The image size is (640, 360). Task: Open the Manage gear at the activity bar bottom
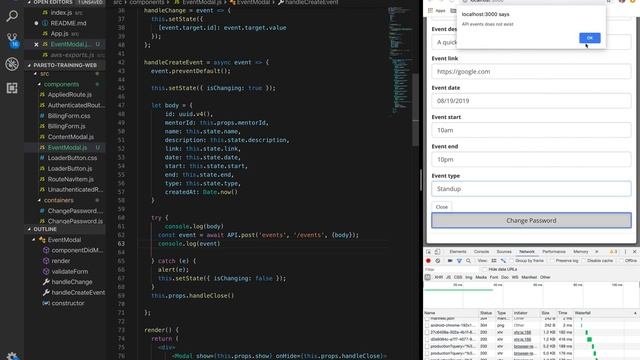point(12,356)
